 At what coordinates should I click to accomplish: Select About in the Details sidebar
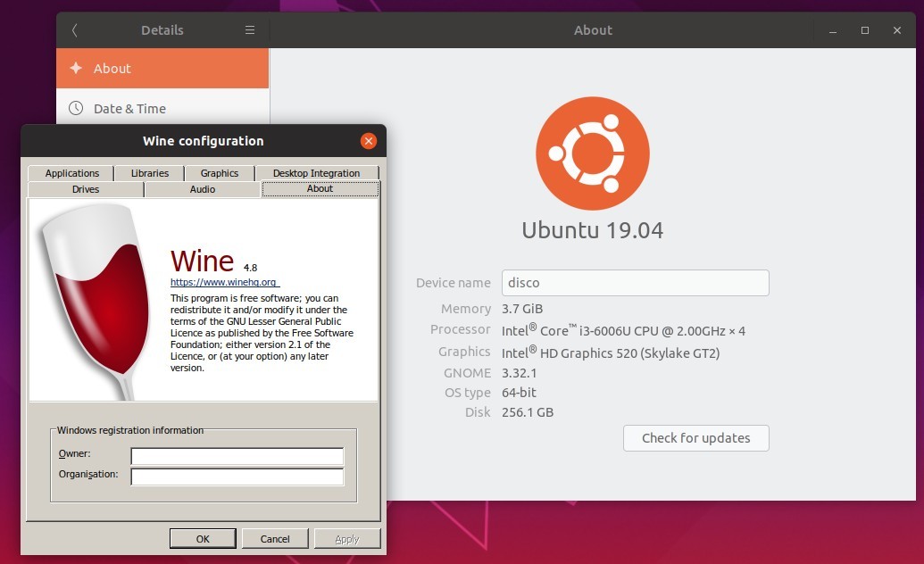pyautogui.click(x=162, y=69)
